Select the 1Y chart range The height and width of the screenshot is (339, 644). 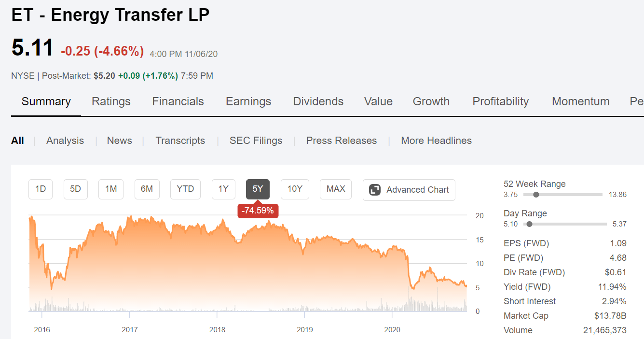[223, 189]
